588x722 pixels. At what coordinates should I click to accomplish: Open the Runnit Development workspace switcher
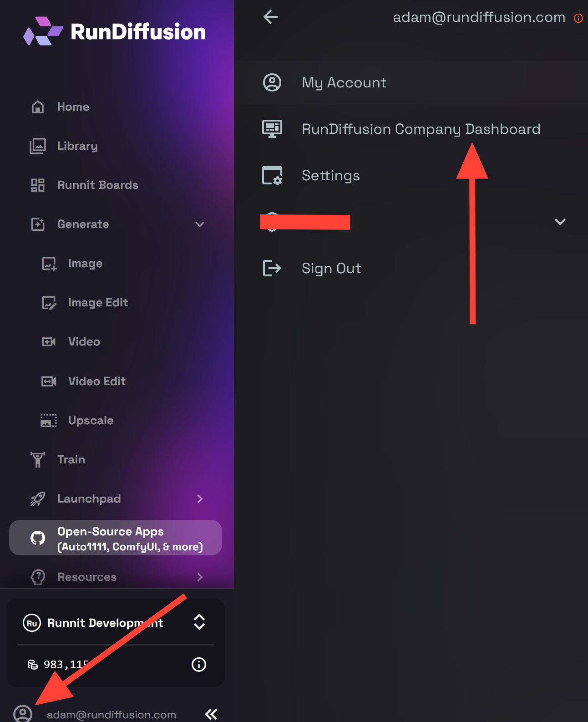(x=199, y=622)
